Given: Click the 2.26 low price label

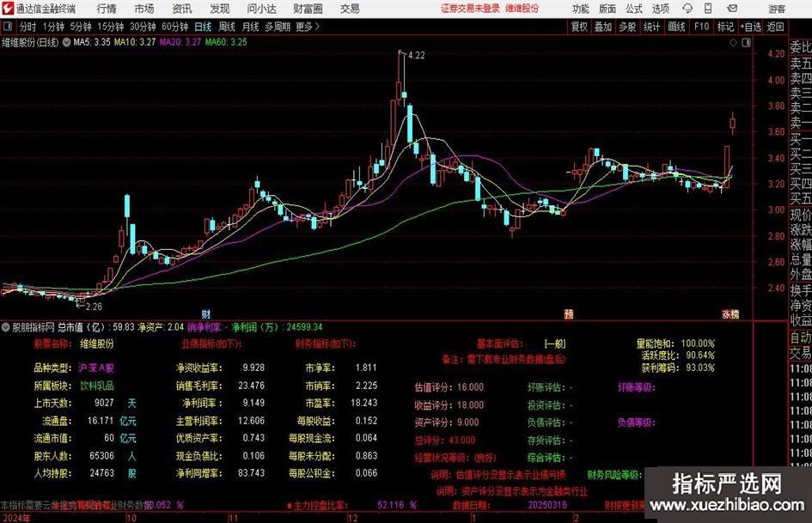Looking at the screenshot, I should 94,307.
